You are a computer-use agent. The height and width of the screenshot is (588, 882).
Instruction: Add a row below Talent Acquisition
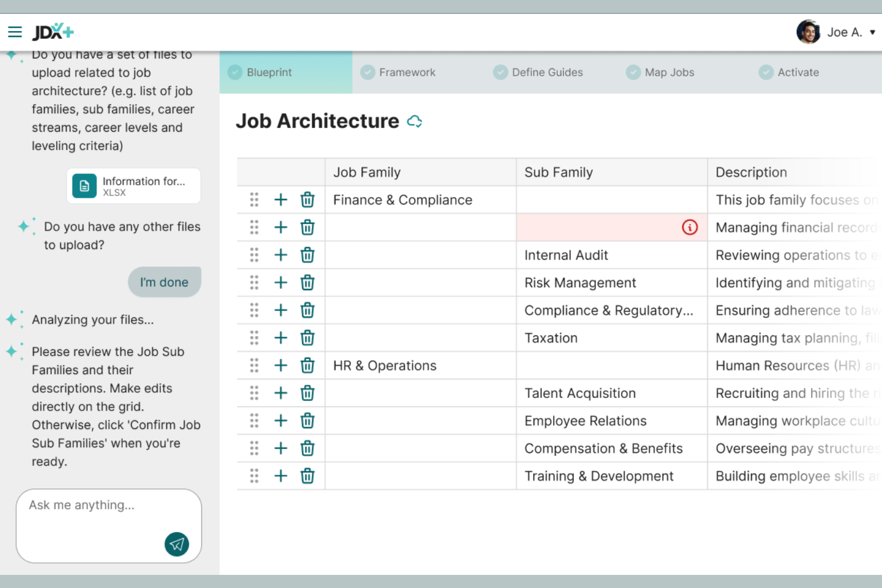click(281, 393)
